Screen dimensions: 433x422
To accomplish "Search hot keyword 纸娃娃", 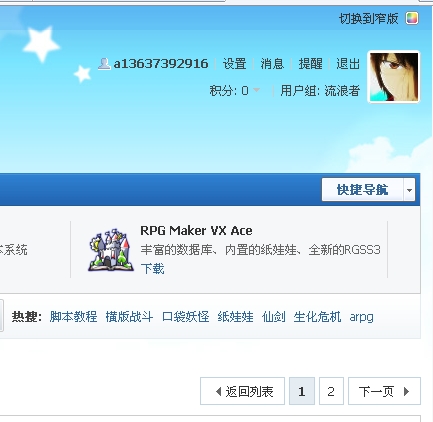I will point(235,316).
